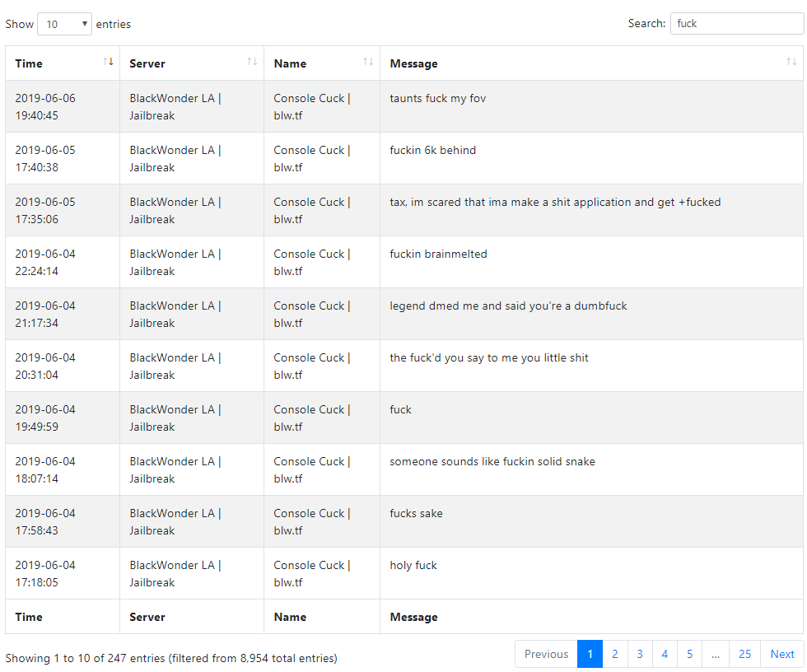
Task: Sort table by the Name column
Action: 322,63
